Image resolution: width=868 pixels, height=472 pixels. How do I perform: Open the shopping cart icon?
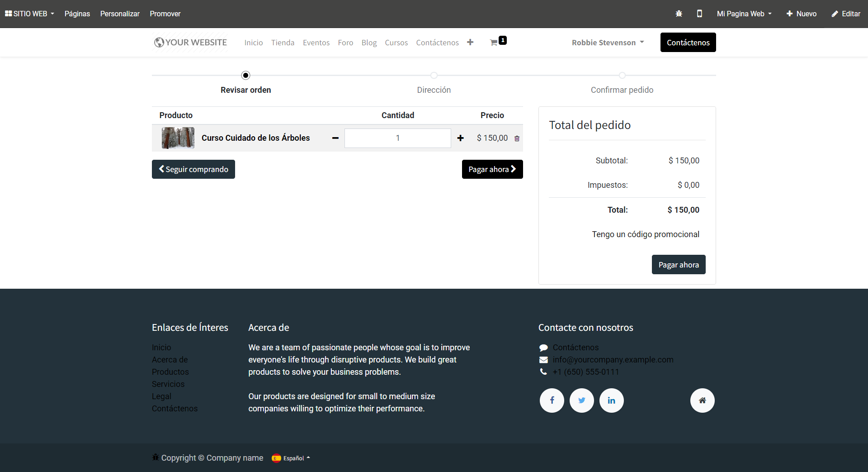[494, 43]
